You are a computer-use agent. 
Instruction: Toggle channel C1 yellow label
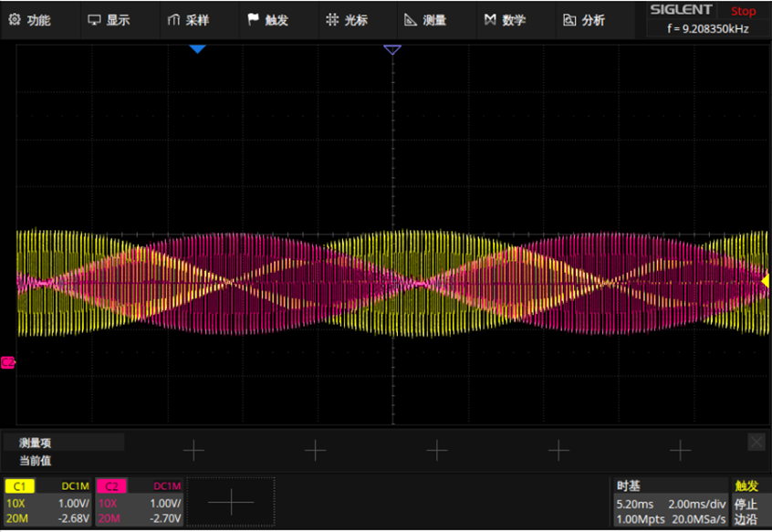19,486
